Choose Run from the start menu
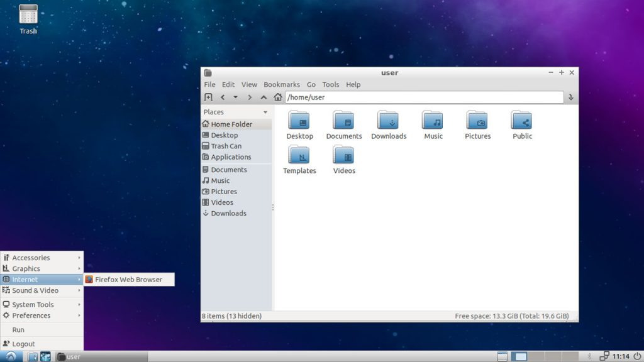This screenshot has height=362, width=644. 42,329
